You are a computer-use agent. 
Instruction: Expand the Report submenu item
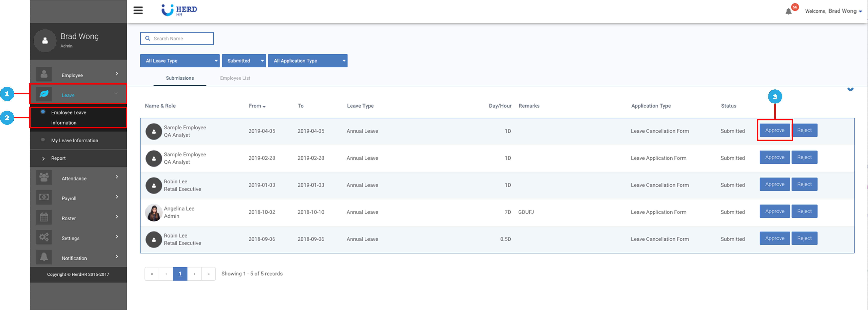58,158
